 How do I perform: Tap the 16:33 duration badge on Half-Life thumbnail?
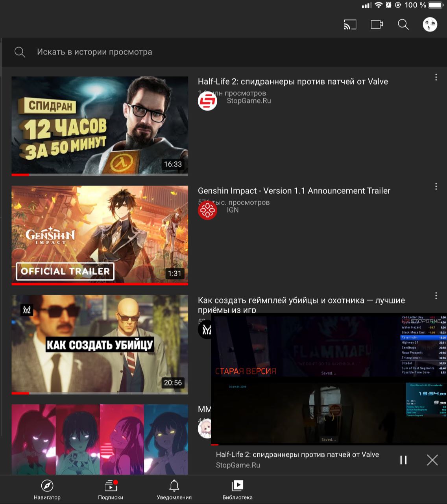click(173, 164)
